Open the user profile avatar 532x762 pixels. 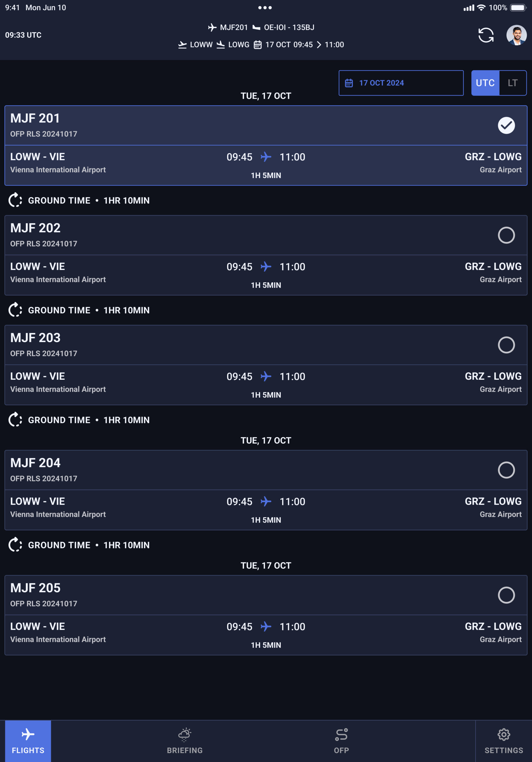click(x=517, y=35)
